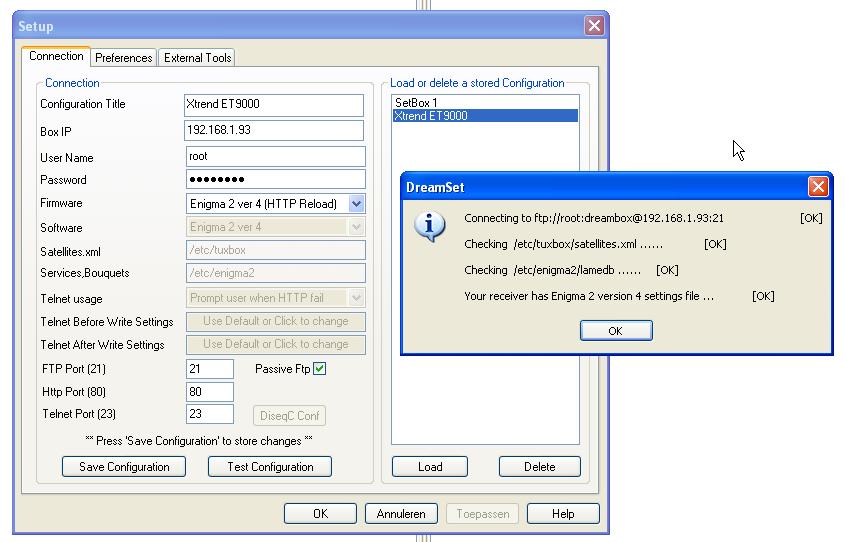
Task: Select SetBox 1 in the configuration list
Action: 485,102
